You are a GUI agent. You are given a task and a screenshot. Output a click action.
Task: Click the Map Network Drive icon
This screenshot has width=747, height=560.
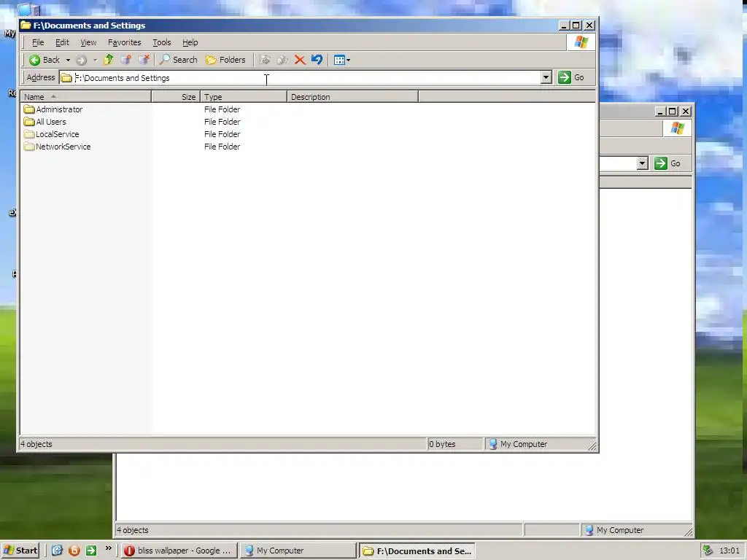click(125, 60)
